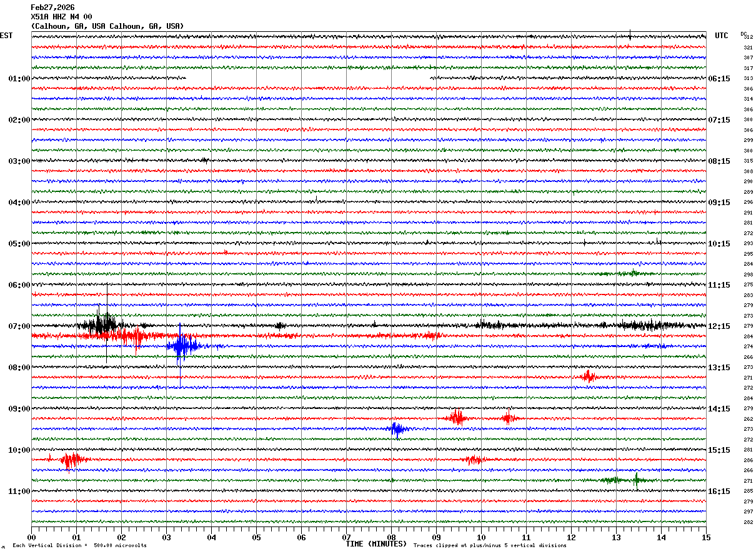Screen dimensions: 756x554
Task: Click the 16:15 UTC time label
Action: [x=719, y=491]
